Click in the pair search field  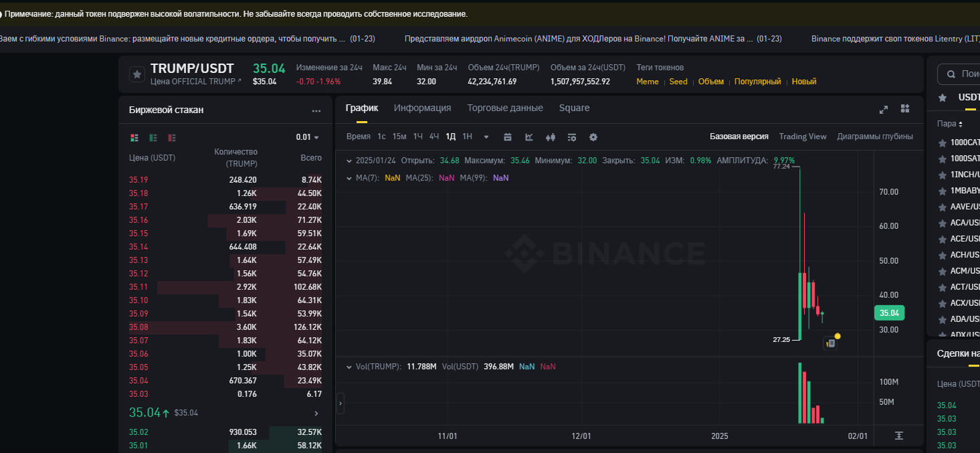[958, 74]
